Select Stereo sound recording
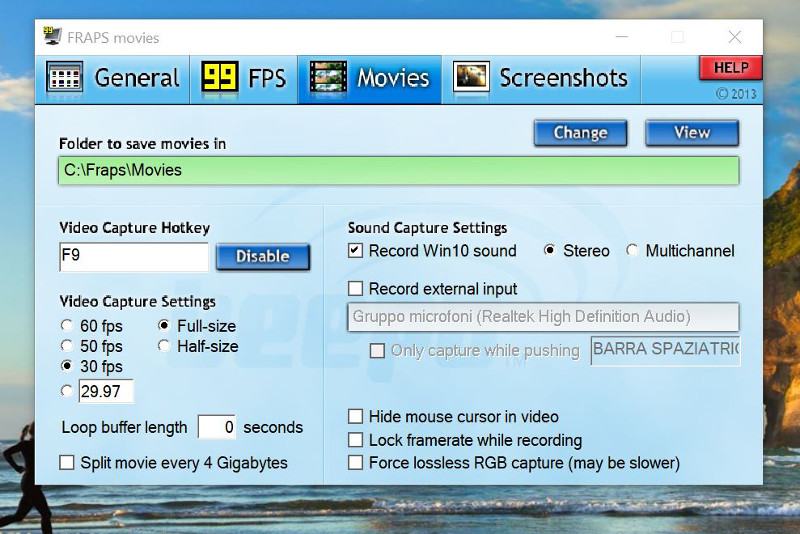This screenshot has height=534, width=800. 577,250
